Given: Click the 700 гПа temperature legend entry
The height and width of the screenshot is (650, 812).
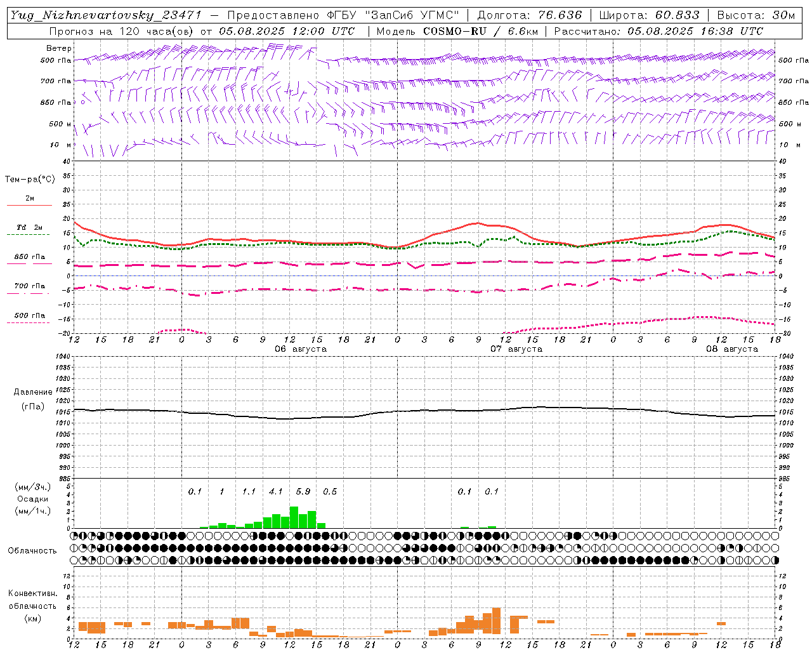Looking at the screenshot, I should pos(30,286).
